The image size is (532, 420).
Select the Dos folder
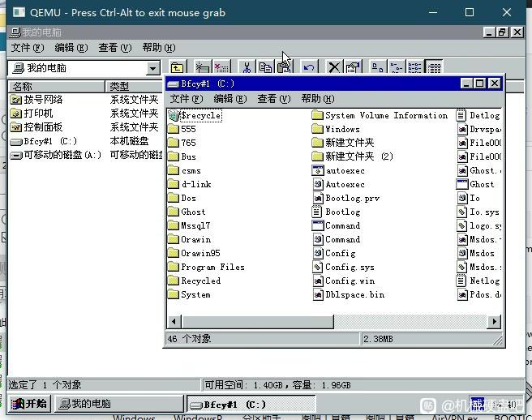182,198
